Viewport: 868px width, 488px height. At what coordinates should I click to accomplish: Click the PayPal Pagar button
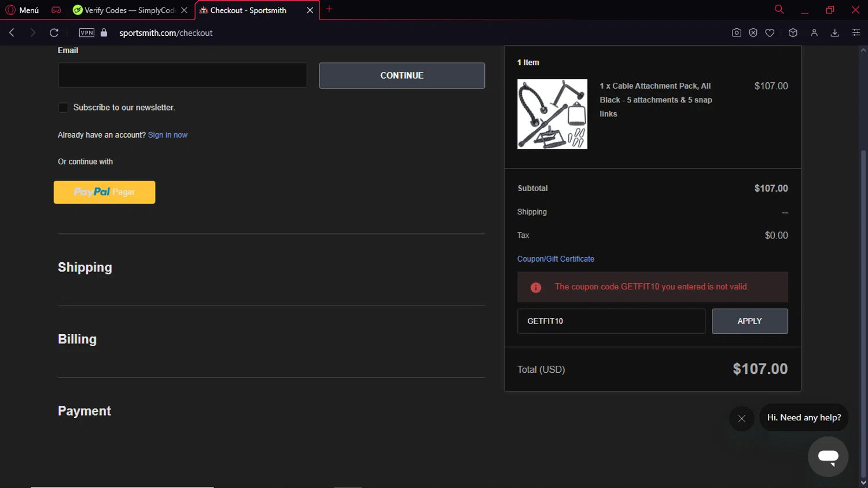click(x=104, y=192)
